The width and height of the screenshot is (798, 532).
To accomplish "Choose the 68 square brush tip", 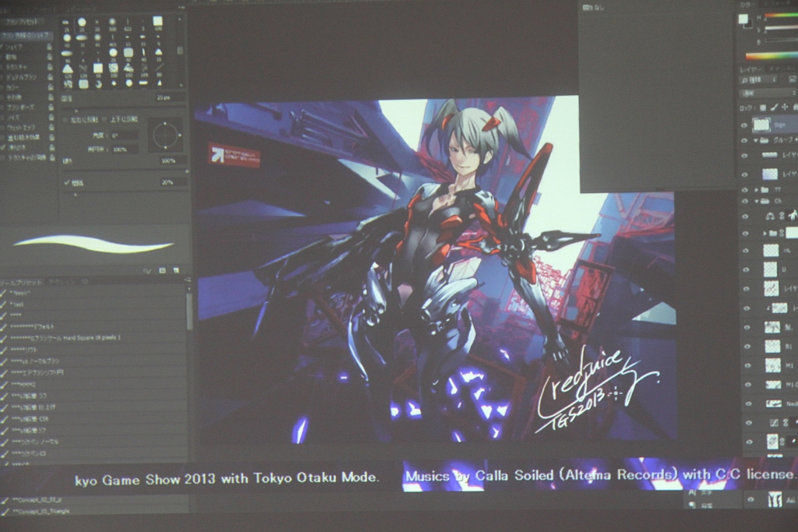I will tap(97, 69).
